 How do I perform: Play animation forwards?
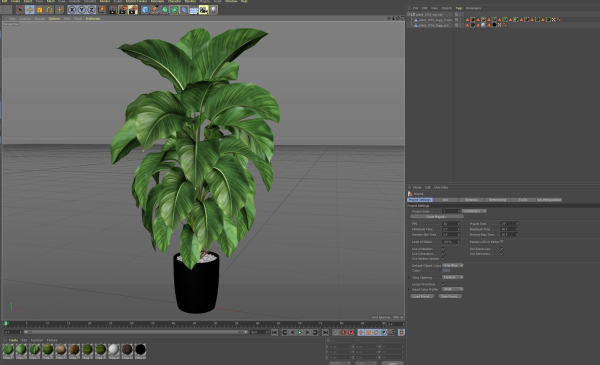[x=300, y=332]
